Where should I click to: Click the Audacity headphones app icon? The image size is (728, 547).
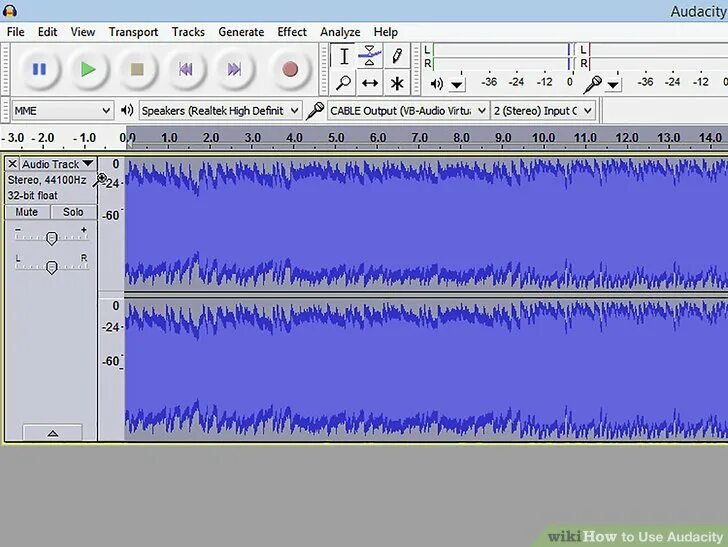click(x=10, y=10)
